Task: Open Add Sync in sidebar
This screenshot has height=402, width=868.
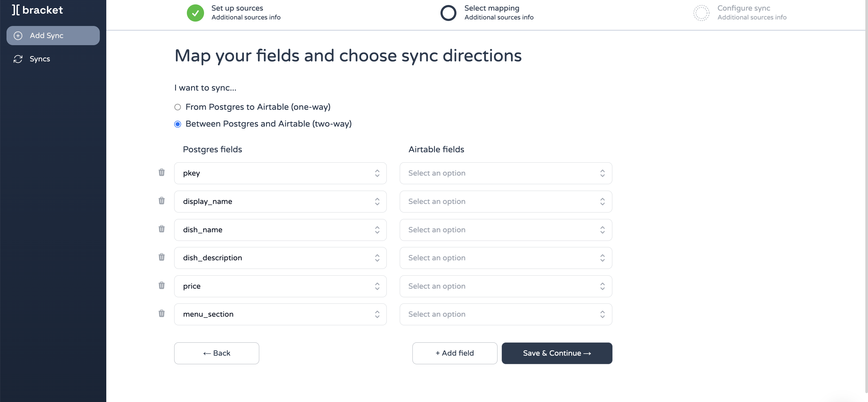Action: [53, 35]
